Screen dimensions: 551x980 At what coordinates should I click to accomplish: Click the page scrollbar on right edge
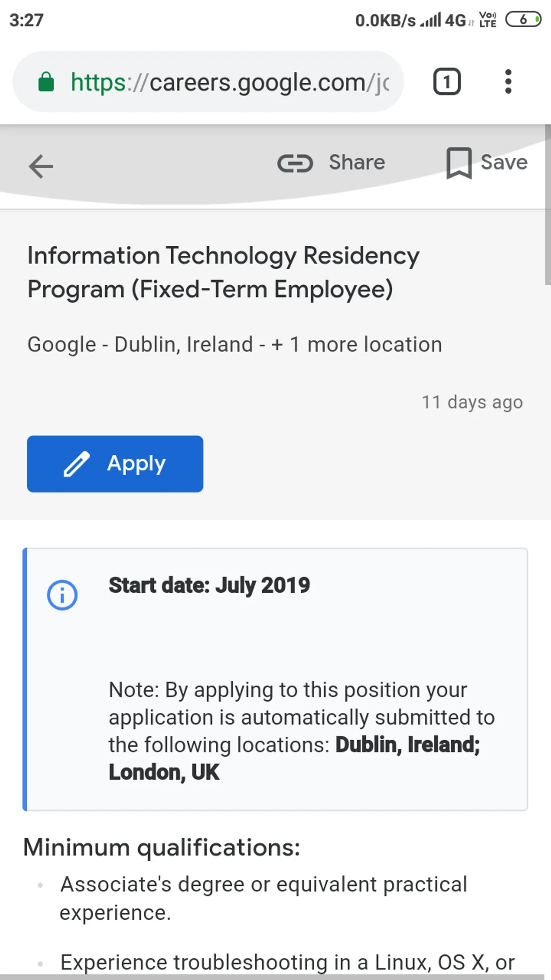(x=547, y=204)
